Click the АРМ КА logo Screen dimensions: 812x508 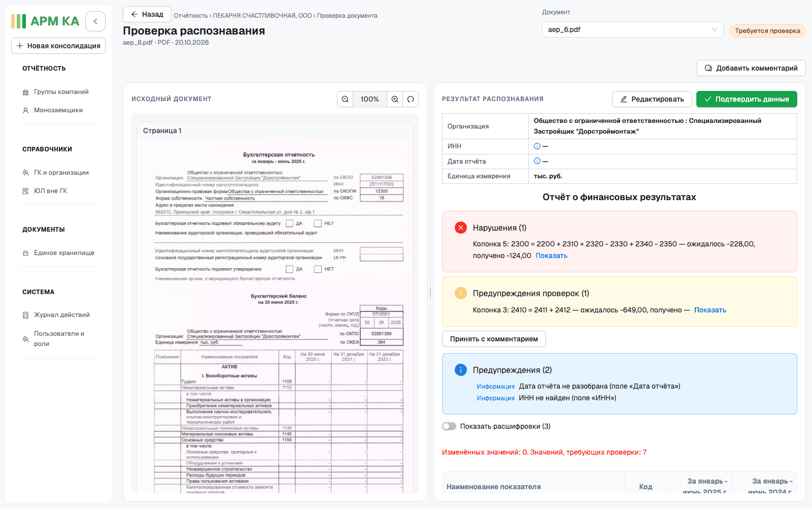click(x=45, y=21)
